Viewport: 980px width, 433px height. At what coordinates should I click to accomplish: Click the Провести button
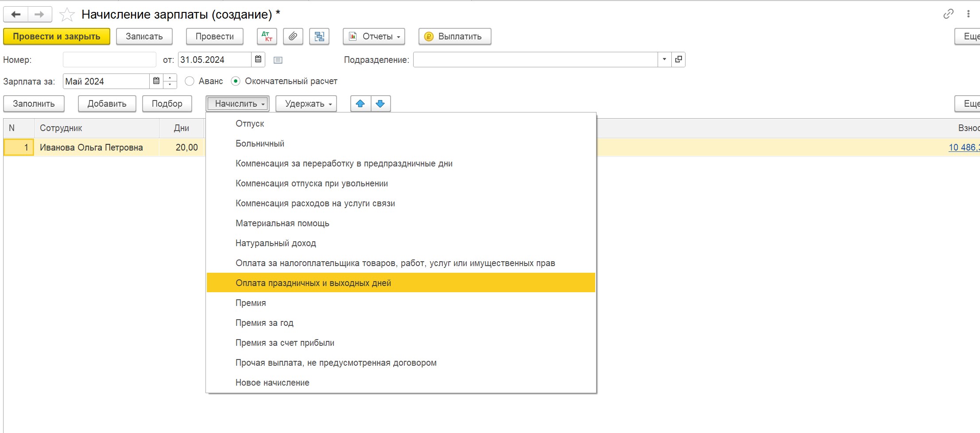click(x=215, y=36)
